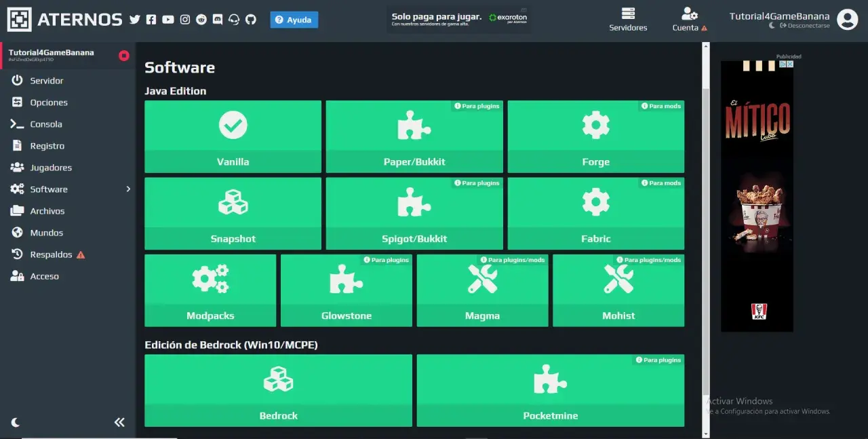Click the Tutorial4GameBanana server name in sidebar

(x=52, y=52)
